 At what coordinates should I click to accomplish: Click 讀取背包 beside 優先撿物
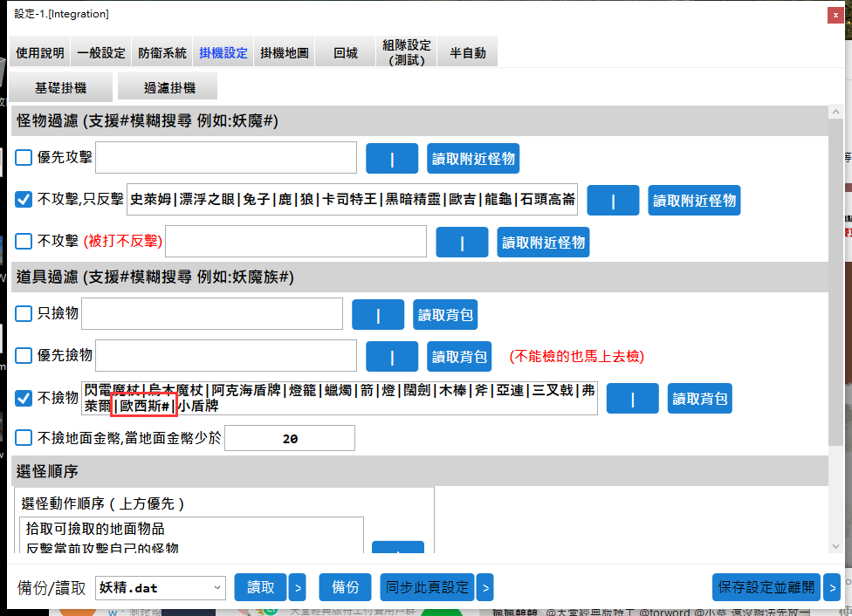[459, 357]
